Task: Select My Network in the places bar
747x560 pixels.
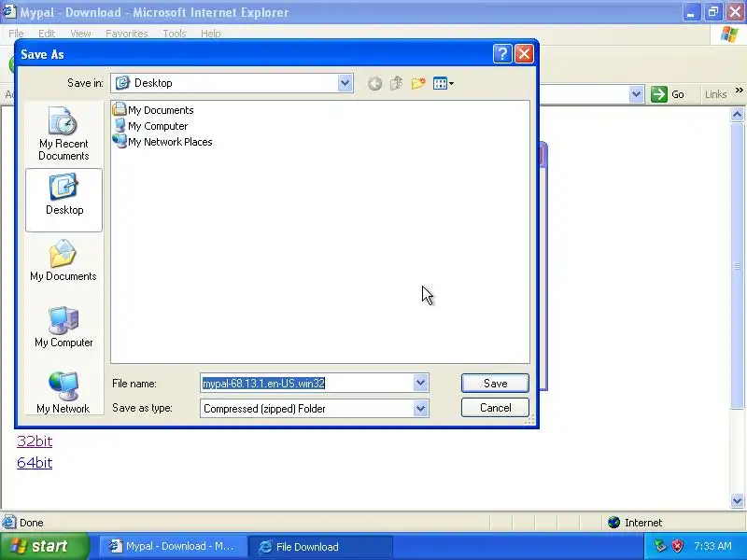Action: tap(63, 392)
